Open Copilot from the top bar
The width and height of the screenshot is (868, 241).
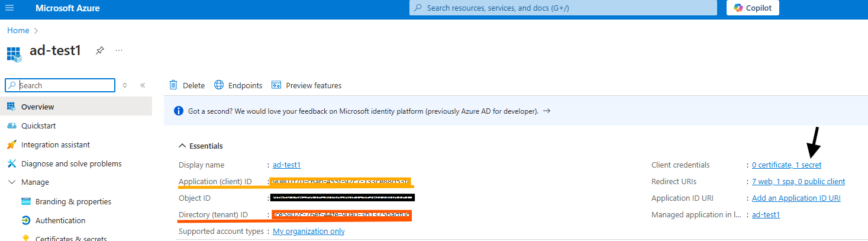tap(753, 8)
